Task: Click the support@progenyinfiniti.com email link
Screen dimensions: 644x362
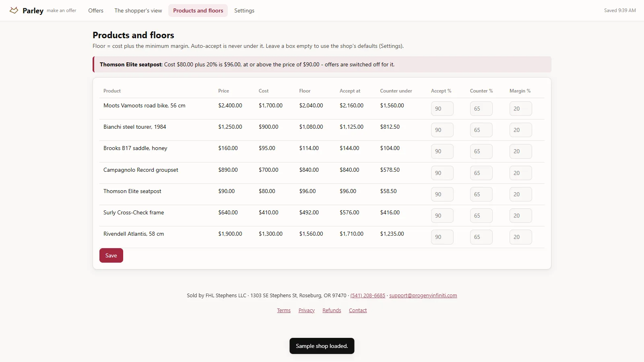Action: pyautogui.click(x=423, y=296)
